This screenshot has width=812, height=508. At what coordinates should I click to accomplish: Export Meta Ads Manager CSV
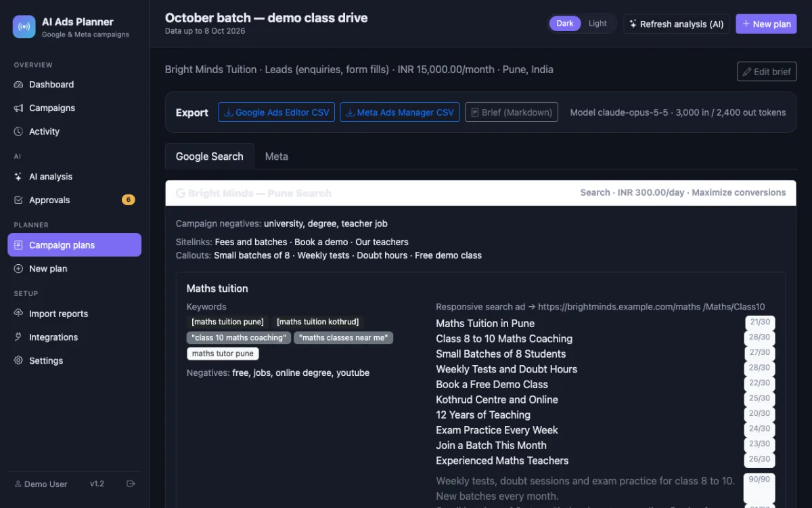coord(400,112)
